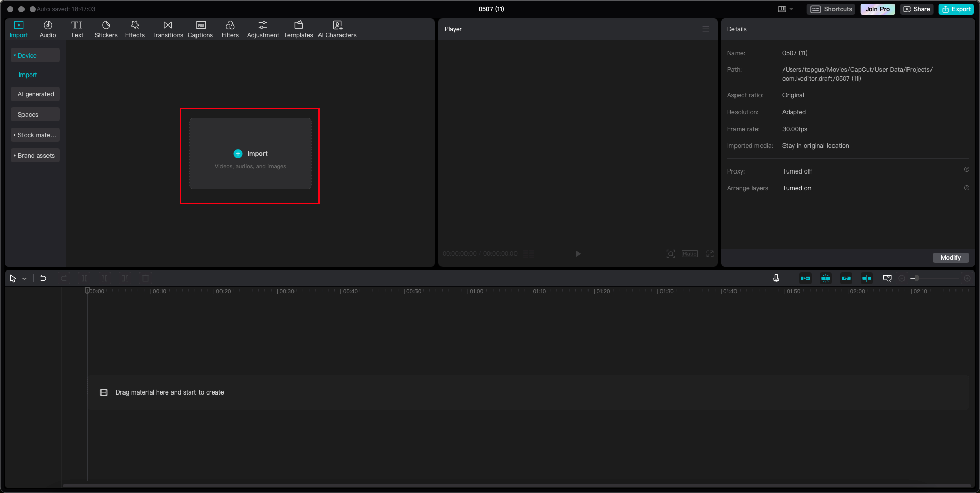Click the Frame rate value 30.00fps
This screenshot has height=493, width=980.
click(795, 129)
